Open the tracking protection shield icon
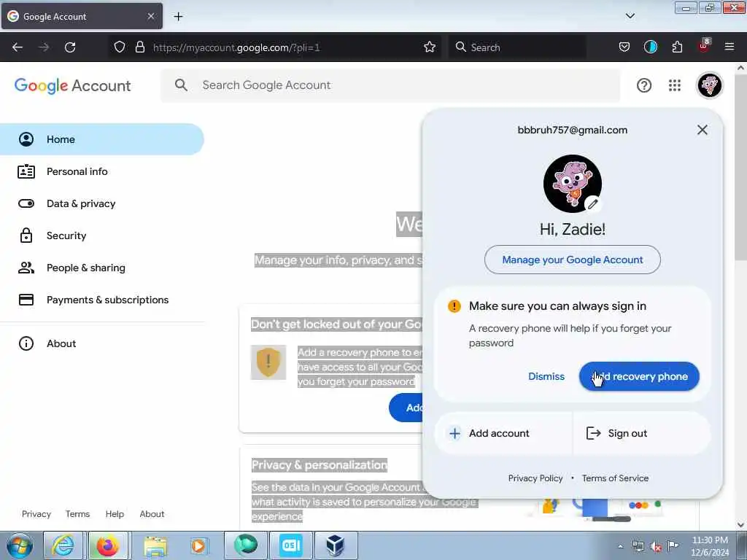747x560 pixels. [120, 47]
